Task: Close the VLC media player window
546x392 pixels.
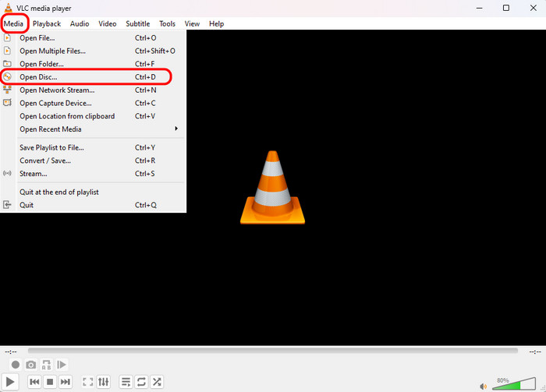Action: pyautogui.click(x=533, y=8)
